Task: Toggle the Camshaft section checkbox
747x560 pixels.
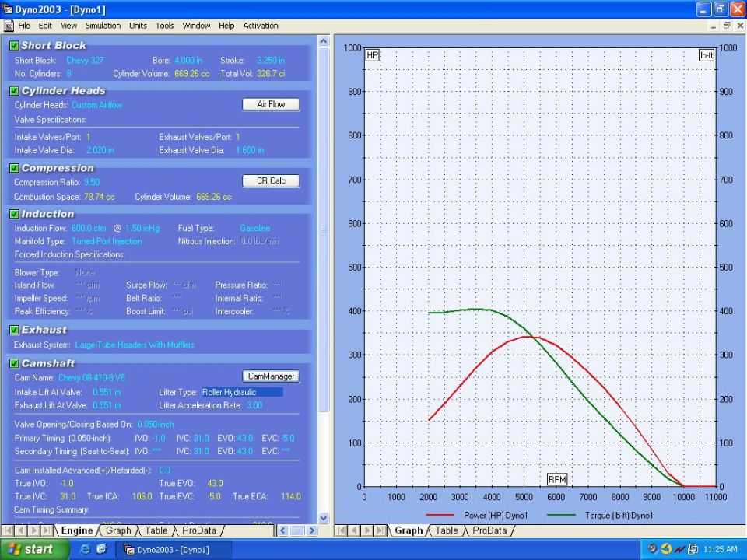Action: click(x=14, y=363)
